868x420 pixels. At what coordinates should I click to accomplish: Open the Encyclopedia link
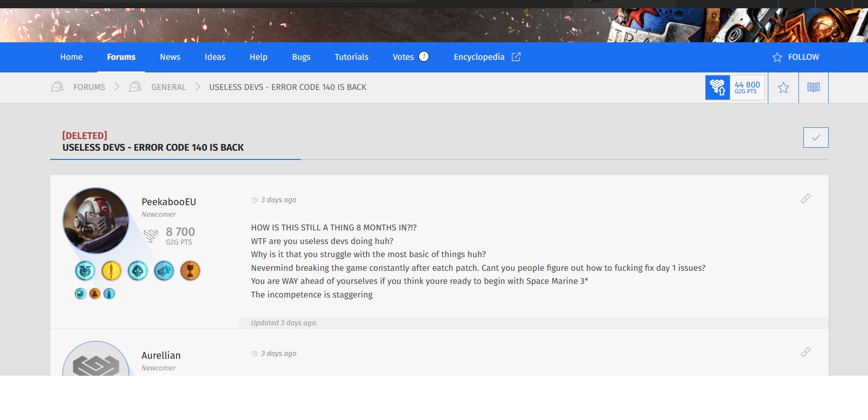(479, 57)
